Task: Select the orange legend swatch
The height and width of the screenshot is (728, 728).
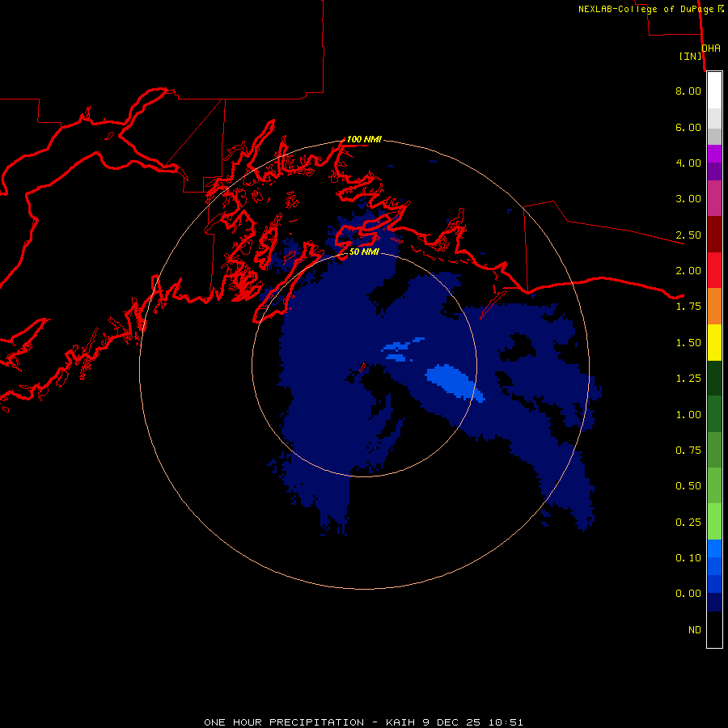Action: [x=714, y=307]
